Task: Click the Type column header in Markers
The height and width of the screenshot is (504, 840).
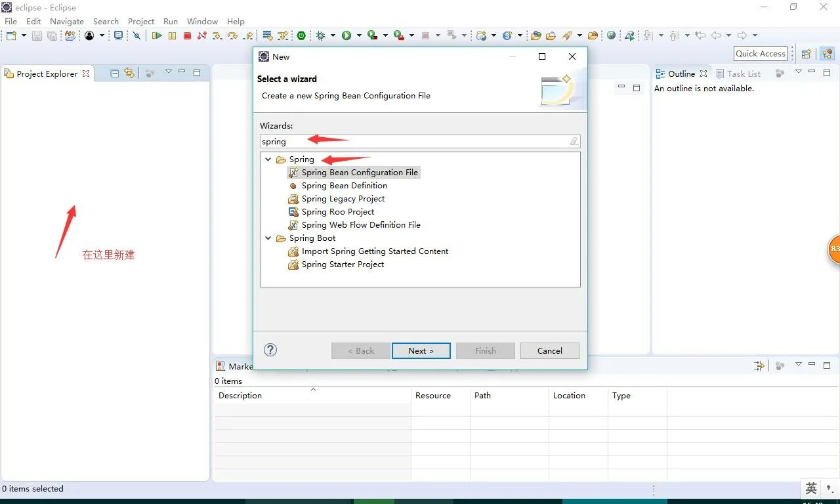Action: (637, 396)
